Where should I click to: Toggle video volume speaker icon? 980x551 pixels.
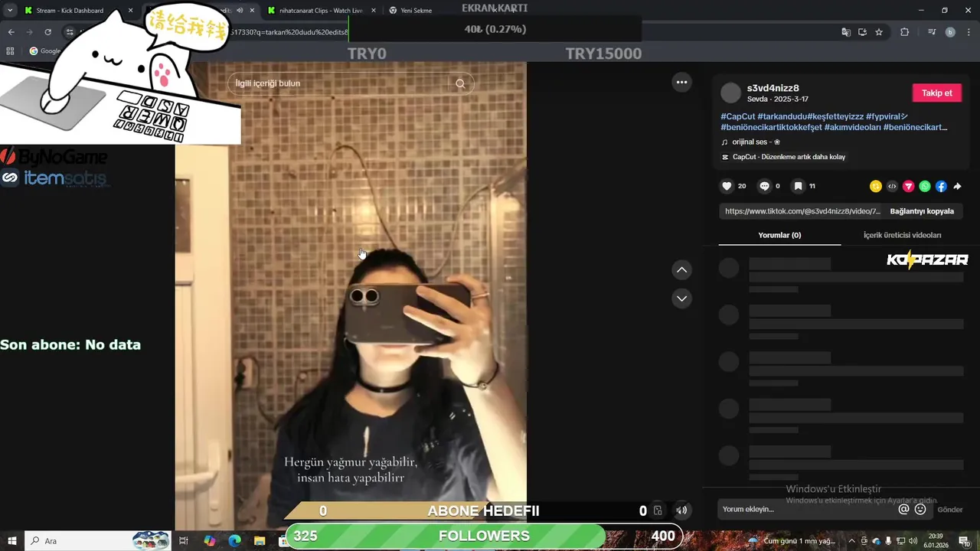(681, 510)
